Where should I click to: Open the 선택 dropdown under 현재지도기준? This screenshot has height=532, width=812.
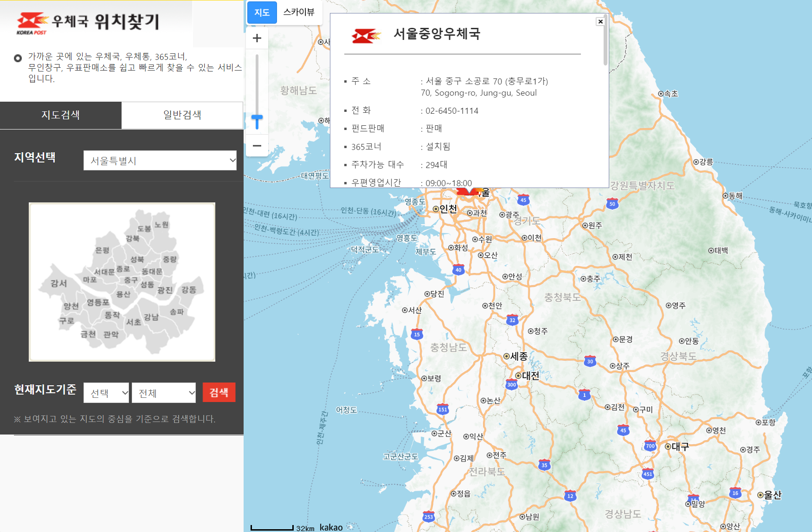click(106, 392)
